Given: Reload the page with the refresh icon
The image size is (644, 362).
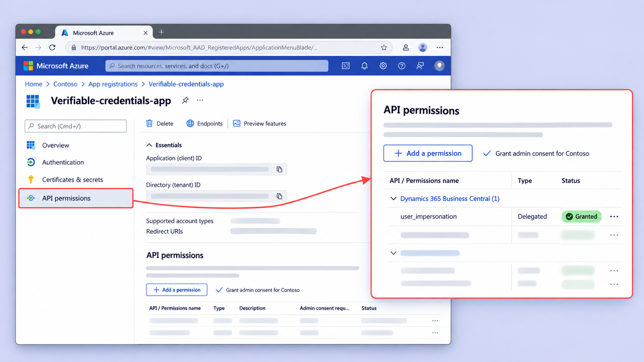Looking at the screenshot, I should coord(52,47).
